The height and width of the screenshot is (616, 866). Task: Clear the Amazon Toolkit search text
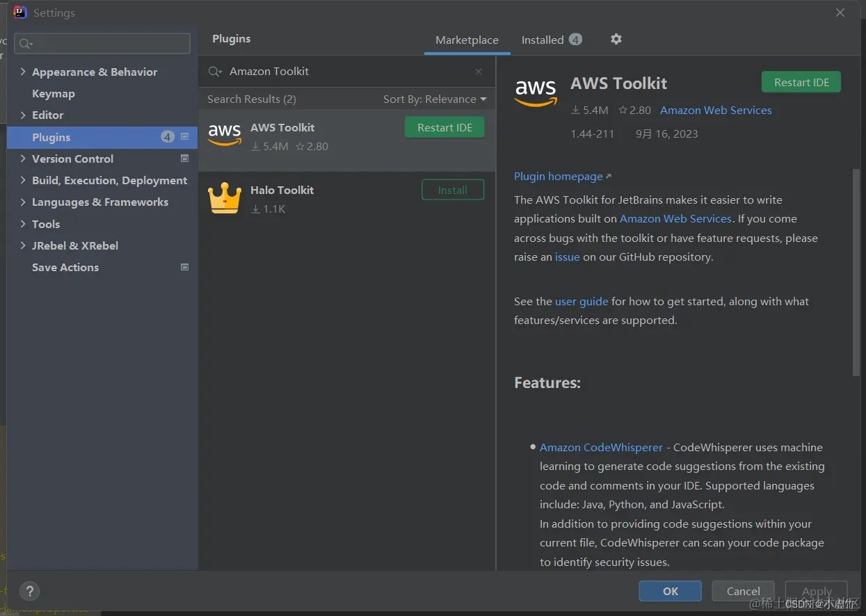pyautogui.click(x=479, y=72)
